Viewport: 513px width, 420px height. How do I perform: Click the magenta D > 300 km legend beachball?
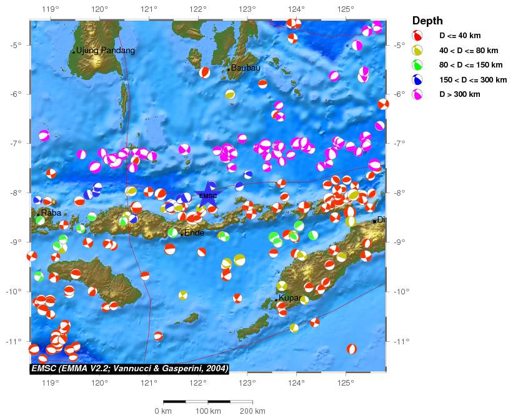[417, 94]
